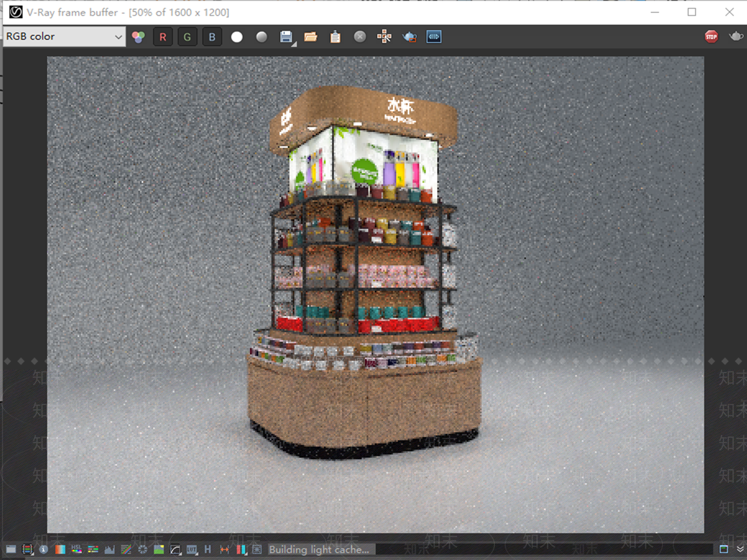
Task: Close the V-Ray frame buffer window
Action: [x=729, y=12]
